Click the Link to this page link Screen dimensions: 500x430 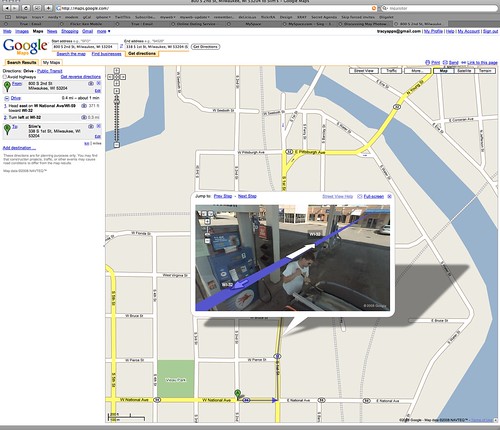click(482, 62)
